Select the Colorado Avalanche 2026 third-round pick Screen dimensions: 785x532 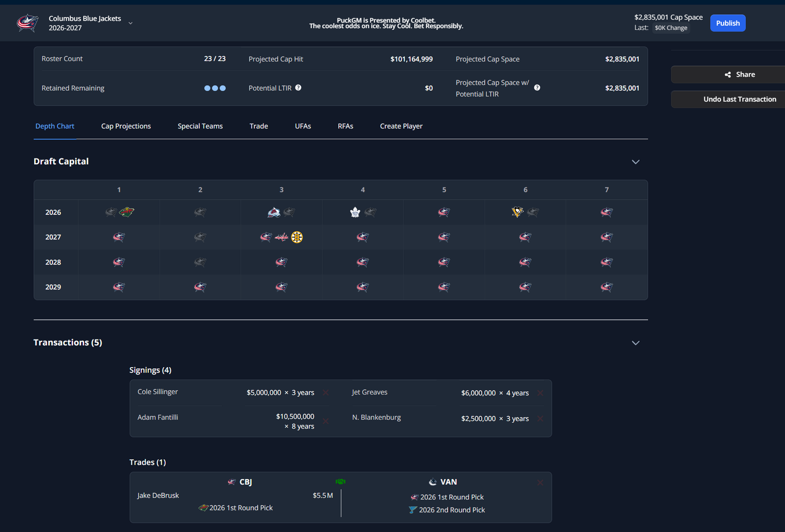[274, 212]
